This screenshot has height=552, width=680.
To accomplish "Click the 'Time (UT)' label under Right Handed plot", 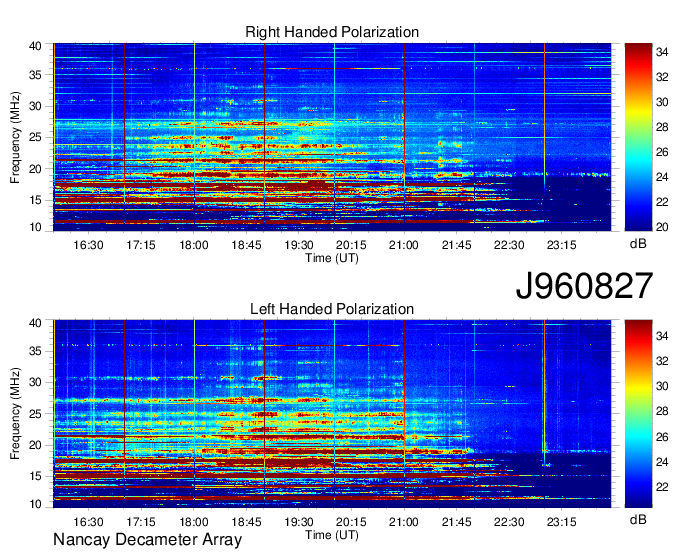I will [332, 258].
